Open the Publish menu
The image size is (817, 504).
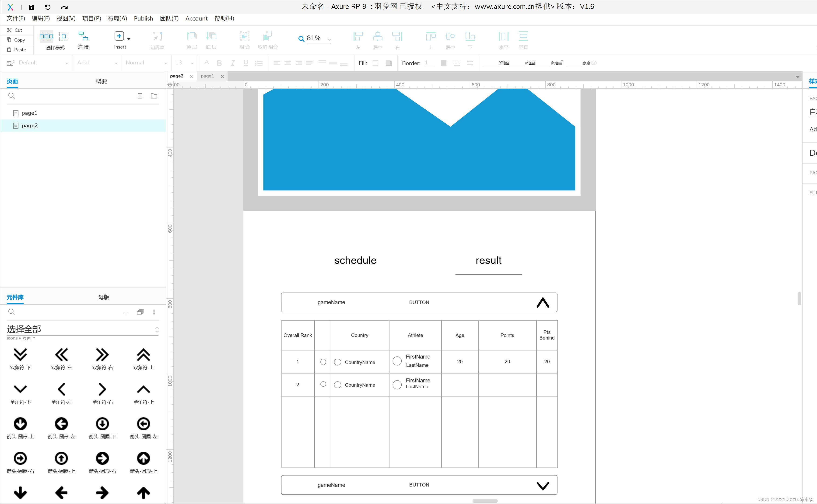click(143, 18)
